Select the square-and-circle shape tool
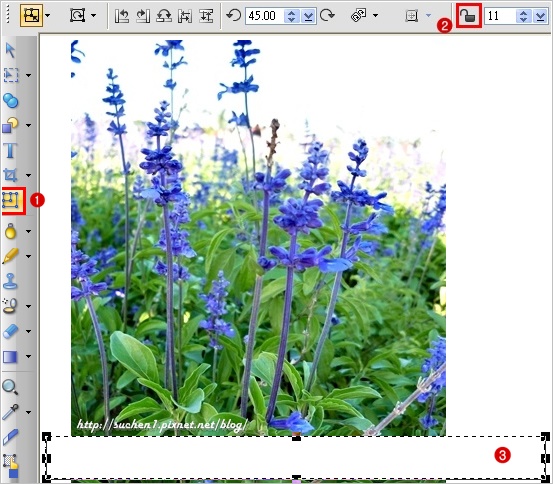The height and width of the screenshot is (484, 553). (11, 125)
